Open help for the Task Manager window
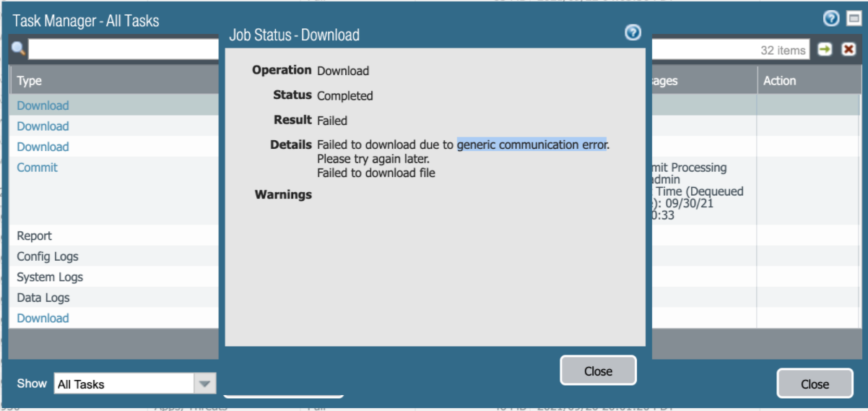This screenshot has height=411, width=868. [831, 20]
